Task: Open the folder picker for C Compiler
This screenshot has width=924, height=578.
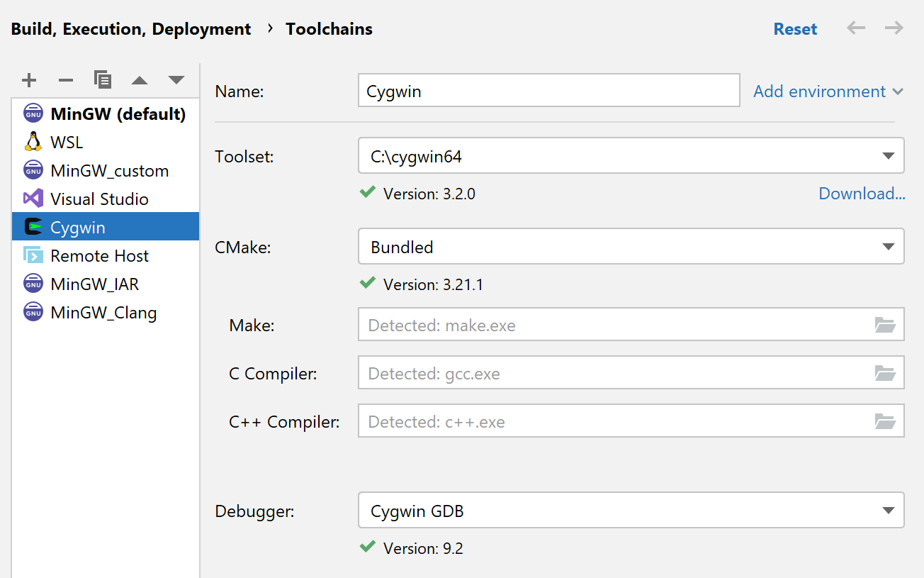Action: [x=884, y=372]
